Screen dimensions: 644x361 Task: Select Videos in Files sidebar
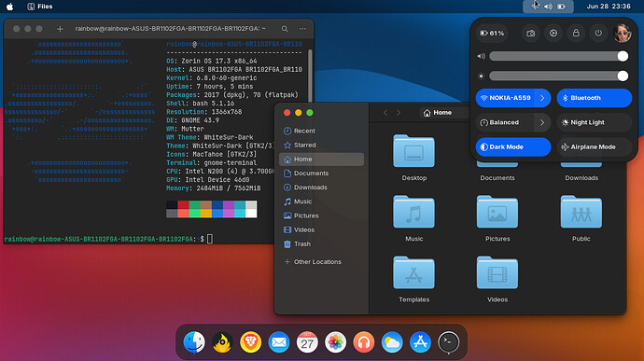click(321, 229)
